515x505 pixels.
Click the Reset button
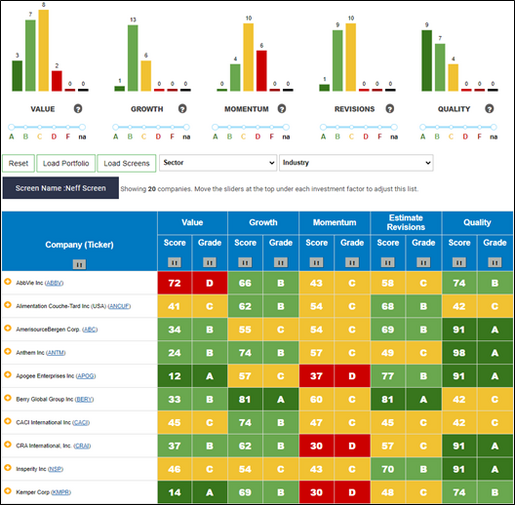coord(18,163)
